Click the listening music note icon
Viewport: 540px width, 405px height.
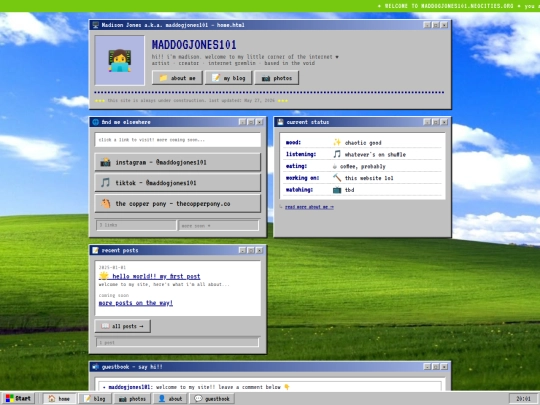click(337, 154)
